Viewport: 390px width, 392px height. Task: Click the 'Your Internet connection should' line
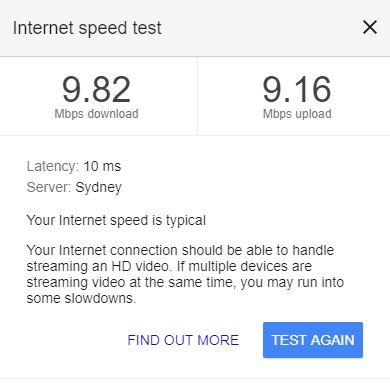(x=180, y=250)
